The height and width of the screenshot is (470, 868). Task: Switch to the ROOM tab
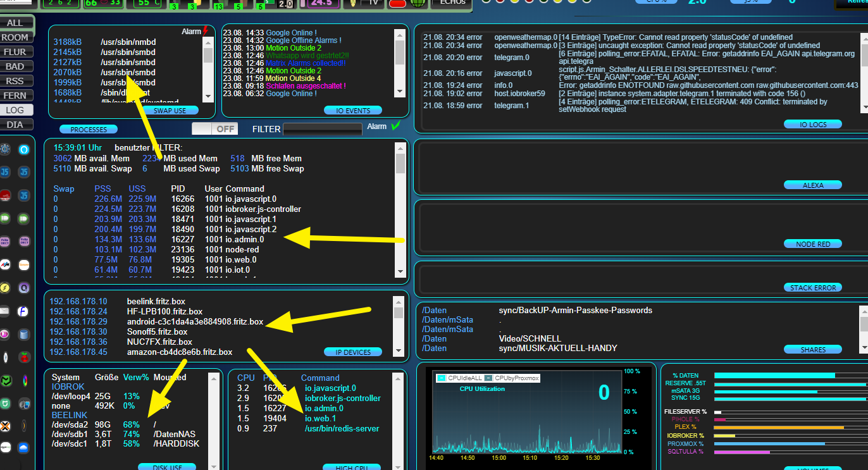tap(15, 37)
